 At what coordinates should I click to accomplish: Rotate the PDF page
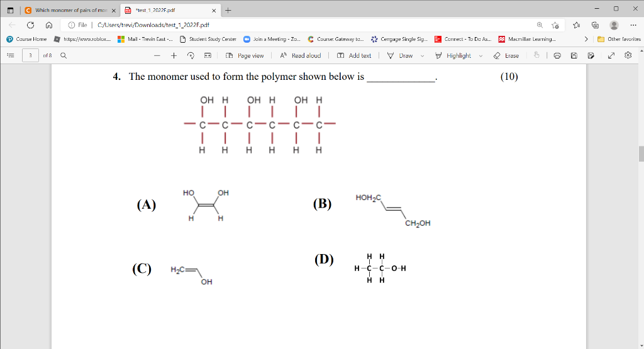[191, 55]
